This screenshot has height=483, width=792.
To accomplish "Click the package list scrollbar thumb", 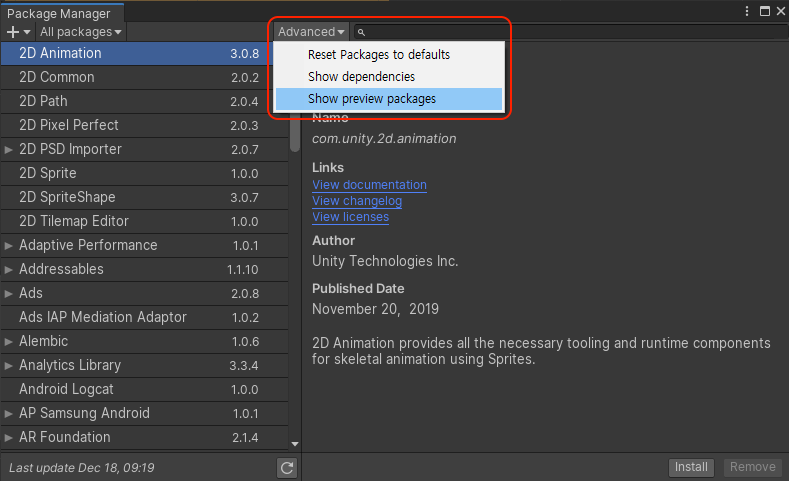I will (295, 130).
